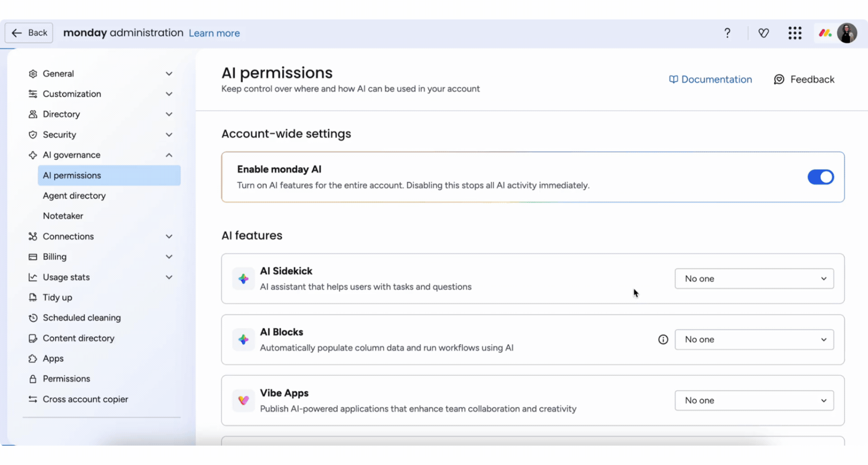
Task: Collapse the AI governance section chevron
Action: (169, 155)
